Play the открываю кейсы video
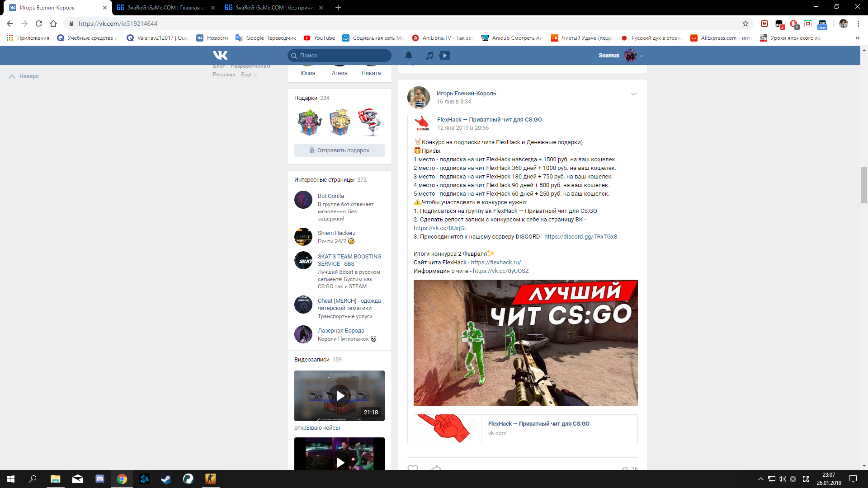 tap(340, 396)
